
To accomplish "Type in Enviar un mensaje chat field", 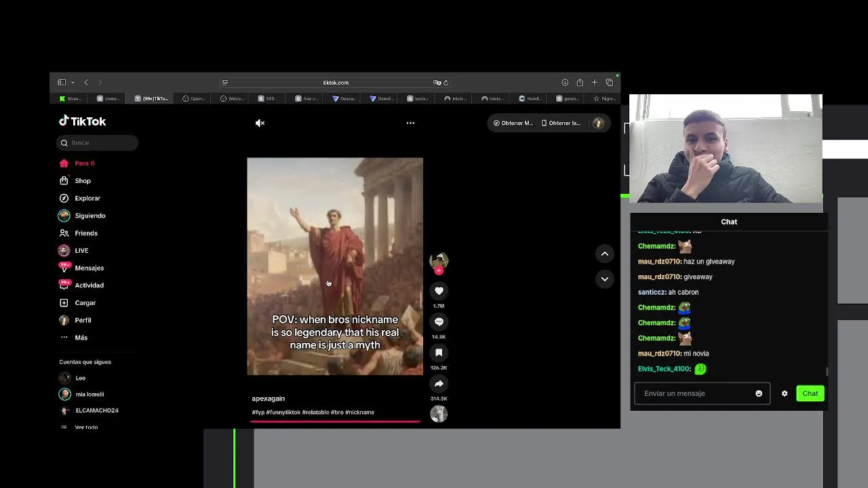I will pos(696,393).
